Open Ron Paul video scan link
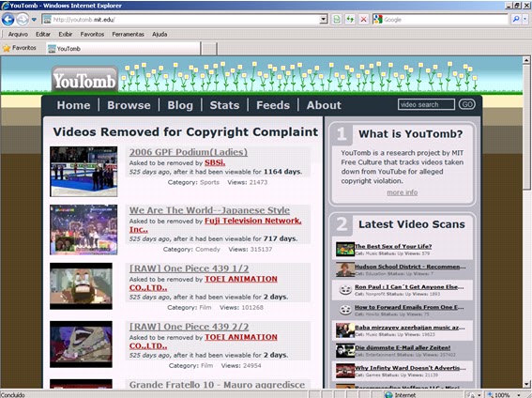The image size is (532, 398). point(409,287)
